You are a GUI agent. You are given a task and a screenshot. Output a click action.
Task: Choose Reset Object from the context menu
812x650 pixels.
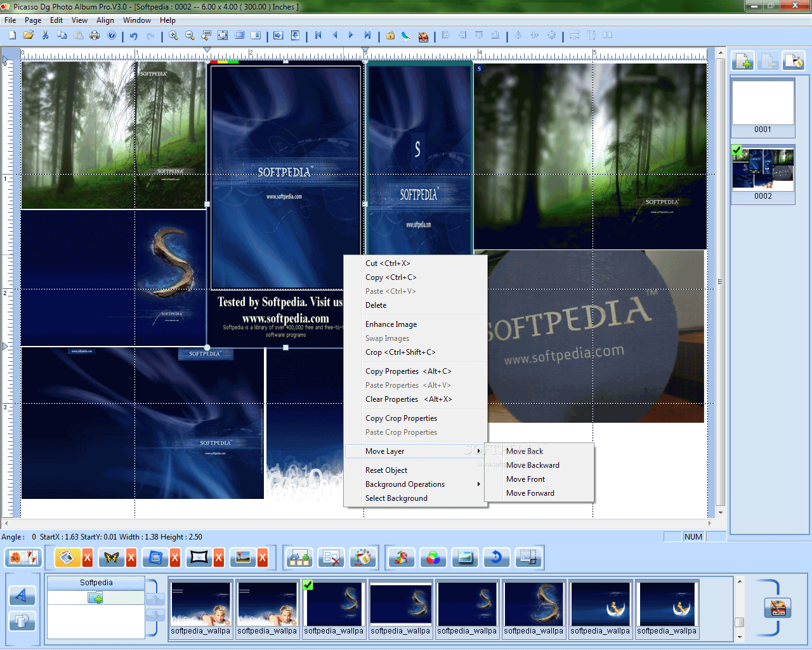416,470
